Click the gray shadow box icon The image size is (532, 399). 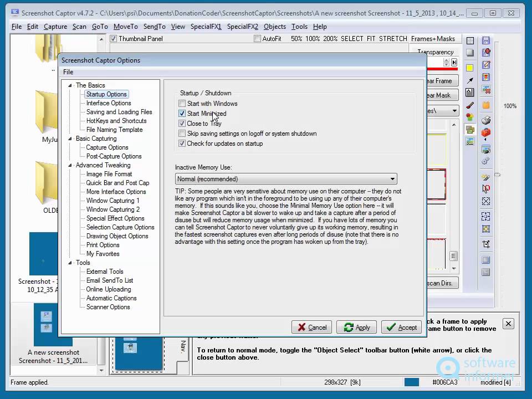click(x=470, y=53)
